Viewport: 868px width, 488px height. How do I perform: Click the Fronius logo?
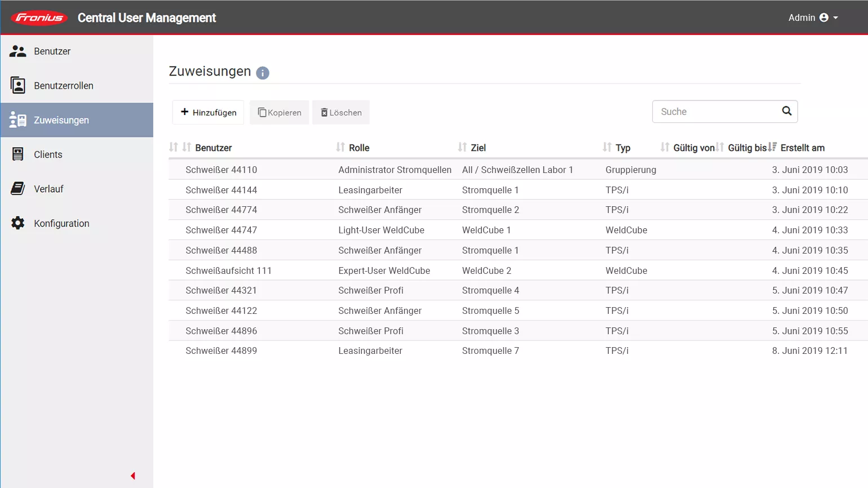[39, 18]
